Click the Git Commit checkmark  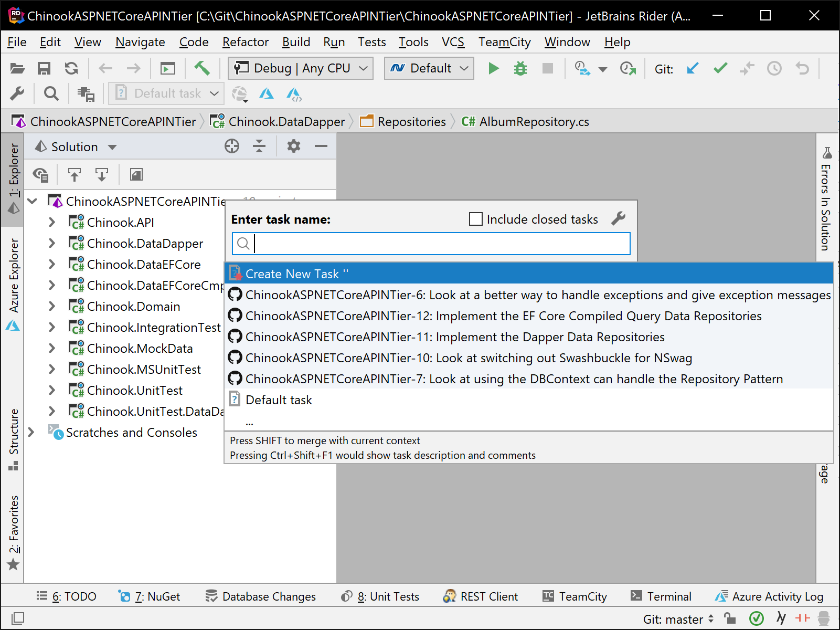(720, 68)
